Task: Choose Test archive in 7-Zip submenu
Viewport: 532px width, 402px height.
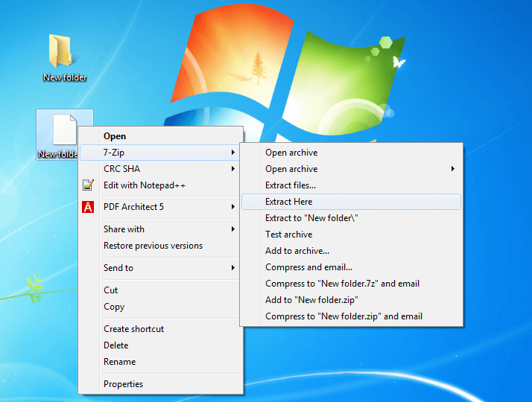Action: tap(351, 234)
